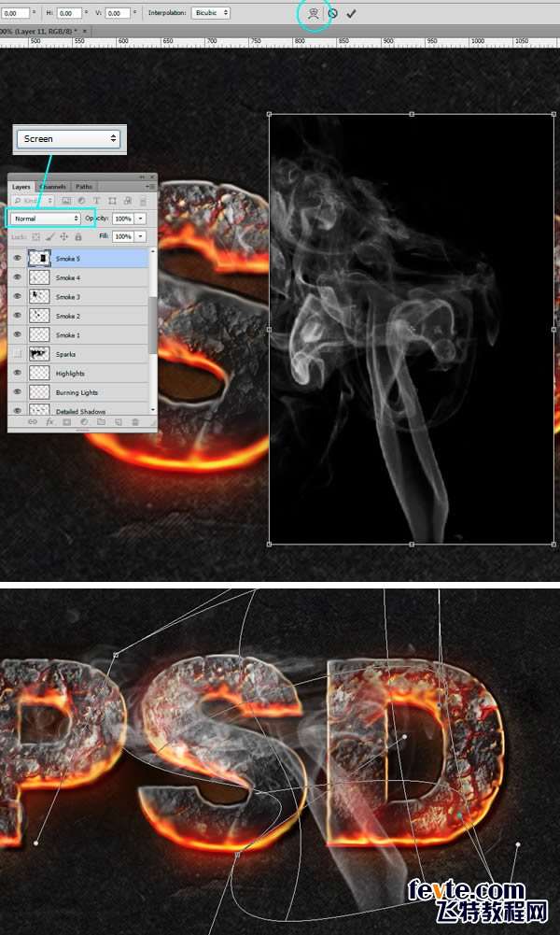Screen dimensions: 560x935
Task: Hide the Smoke 2 layer
Action: (x=18, y=316)
